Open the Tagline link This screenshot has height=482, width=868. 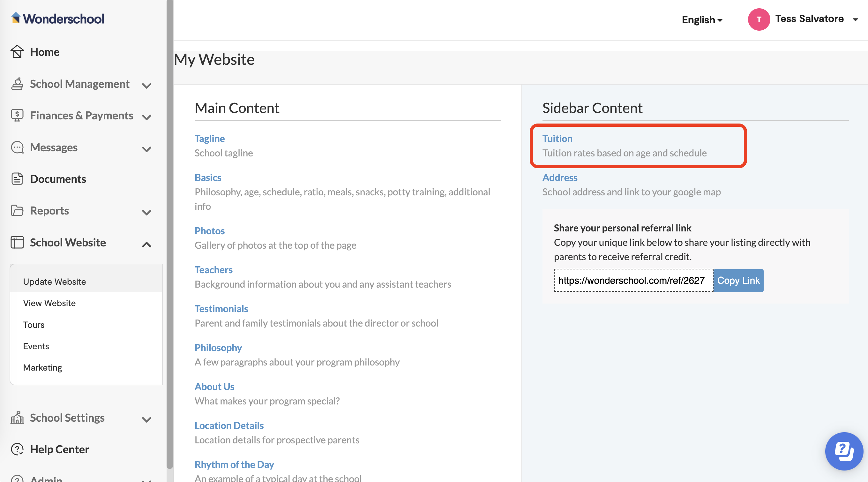[210, 139]
